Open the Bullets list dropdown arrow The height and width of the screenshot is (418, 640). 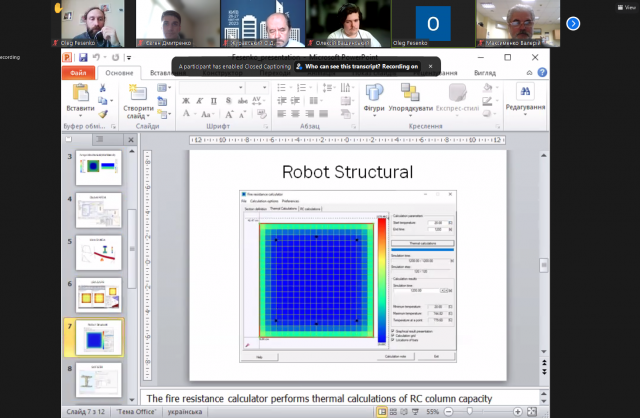pyautogui.click(x=291, y=87)
